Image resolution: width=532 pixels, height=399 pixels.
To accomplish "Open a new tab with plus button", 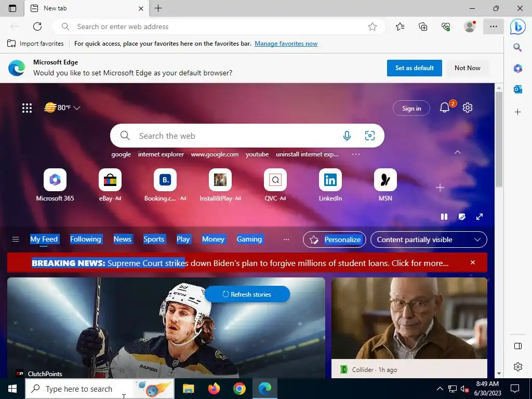I will pos(158,8).
